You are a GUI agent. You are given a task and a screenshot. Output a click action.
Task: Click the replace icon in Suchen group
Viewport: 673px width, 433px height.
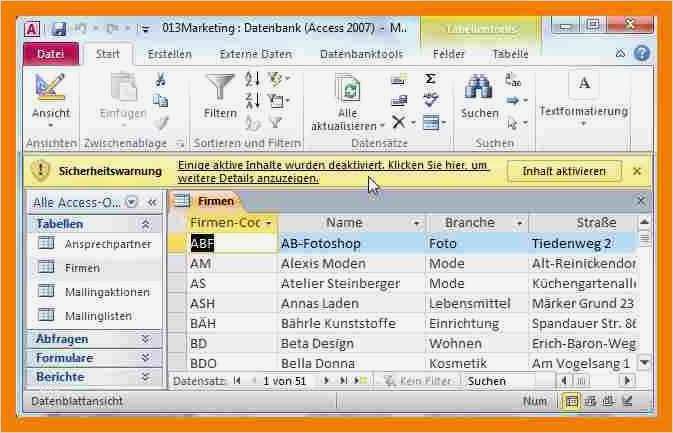(x=513, y=80)
